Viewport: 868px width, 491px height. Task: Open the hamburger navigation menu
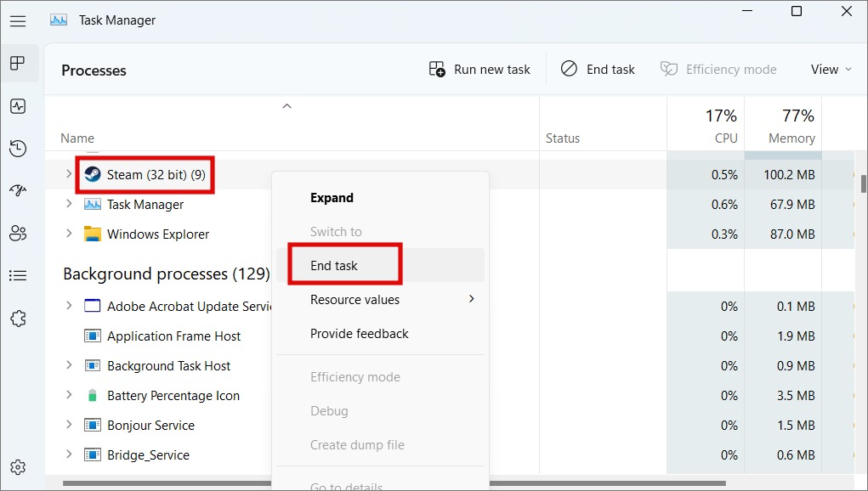click(x=18, y=21)
